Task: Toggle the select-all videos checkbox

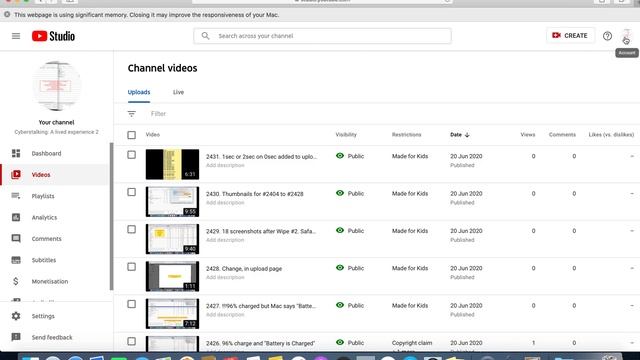Action: (131, 135)
